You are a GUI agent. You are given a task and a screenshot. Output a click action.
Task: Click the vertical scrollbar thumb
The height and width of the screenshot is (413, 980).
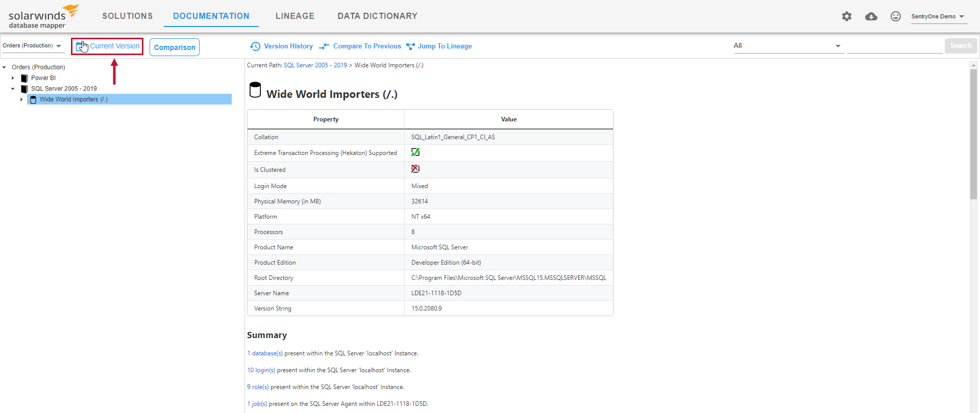coord(973,134)
